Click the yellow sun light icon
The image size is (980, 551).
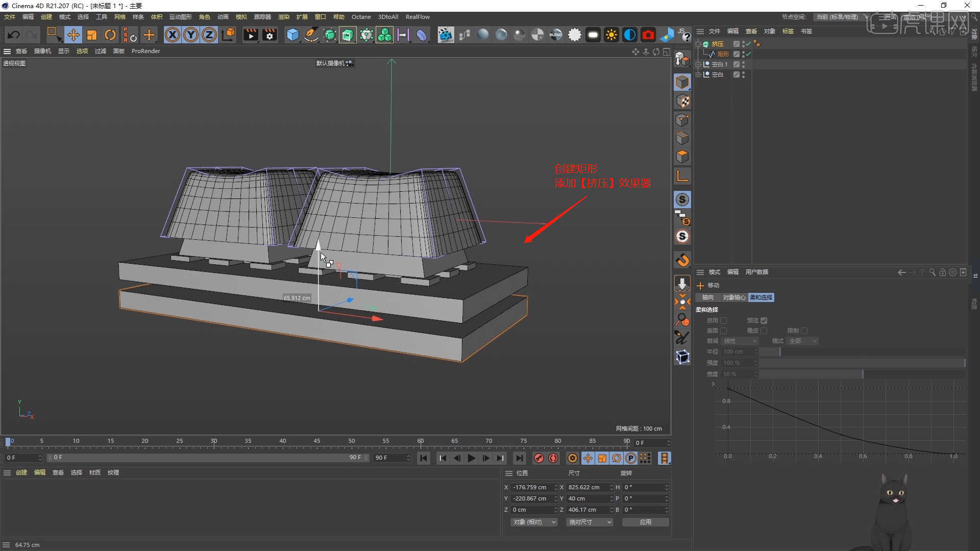coord(611,35)
